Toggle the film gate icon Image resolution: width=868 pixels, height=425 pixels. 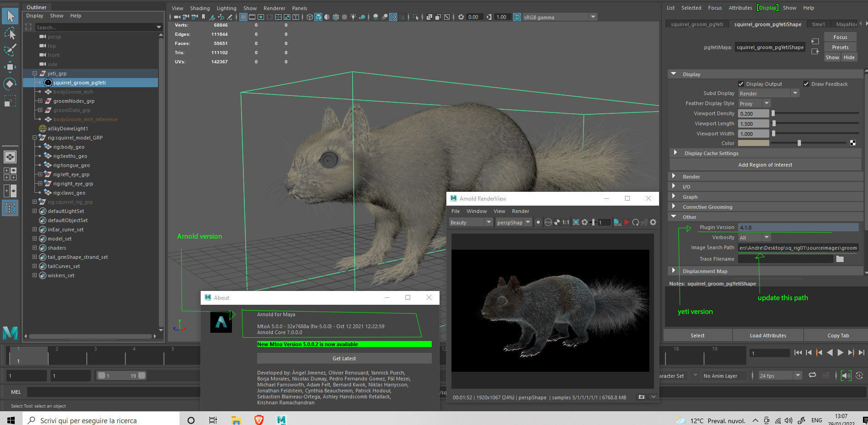click(252, 17)
